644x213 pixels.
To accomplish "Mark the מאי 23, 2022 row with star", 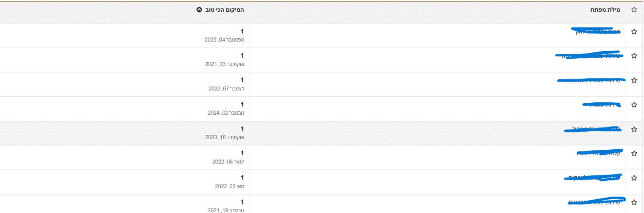I will point(634,178).
